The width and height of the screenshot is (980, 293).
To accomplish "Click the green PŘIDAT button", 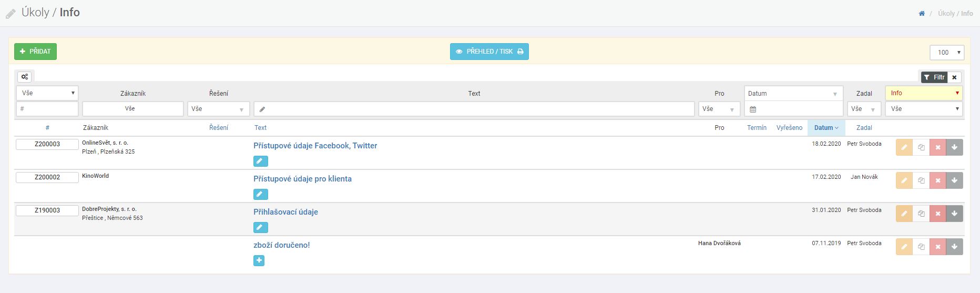I will [x=35, y=52].
